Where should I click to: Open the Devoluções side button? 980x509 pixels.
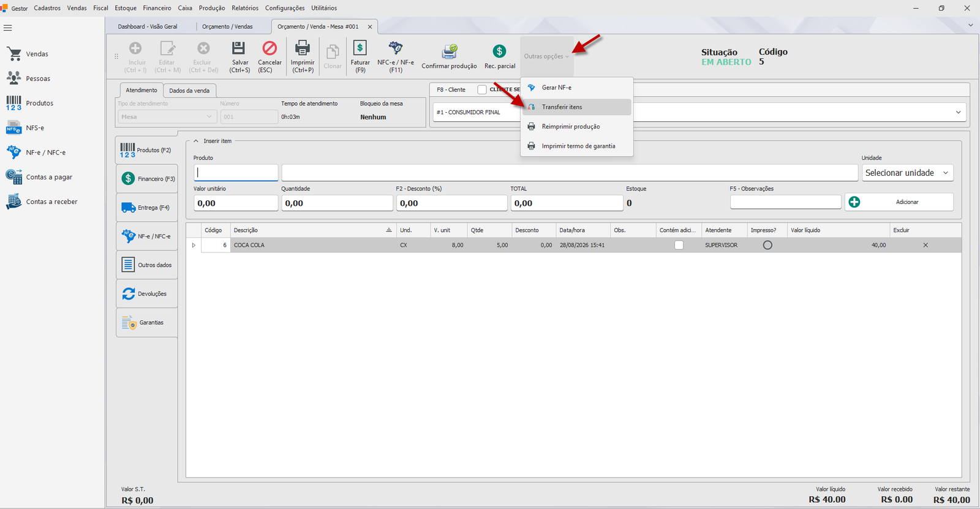click(x=146, y=294)
